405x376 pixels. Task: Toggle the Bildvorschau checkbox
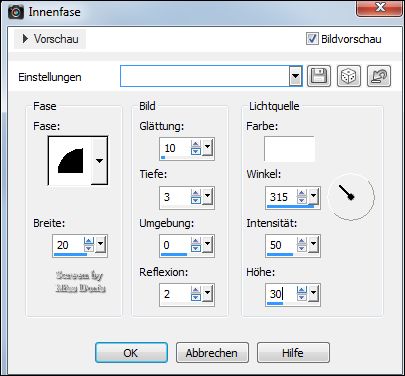(312, 39)
